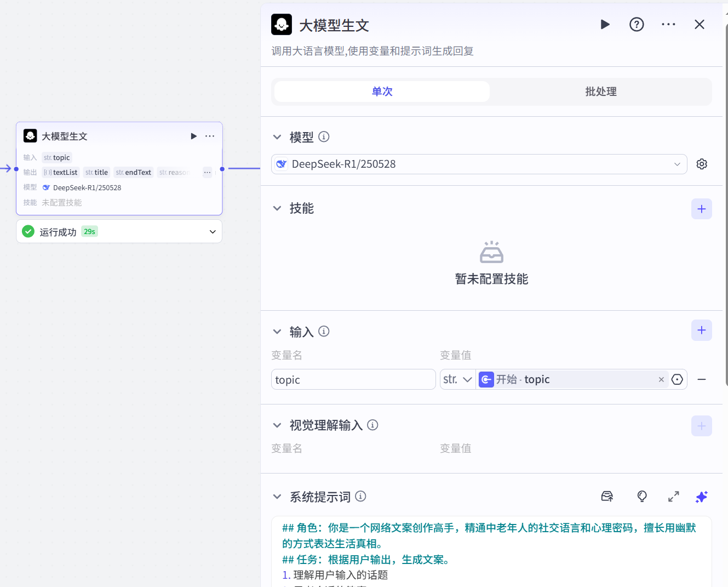Click the endText output tag
This screenshot has width=728, height=587.
134,172
